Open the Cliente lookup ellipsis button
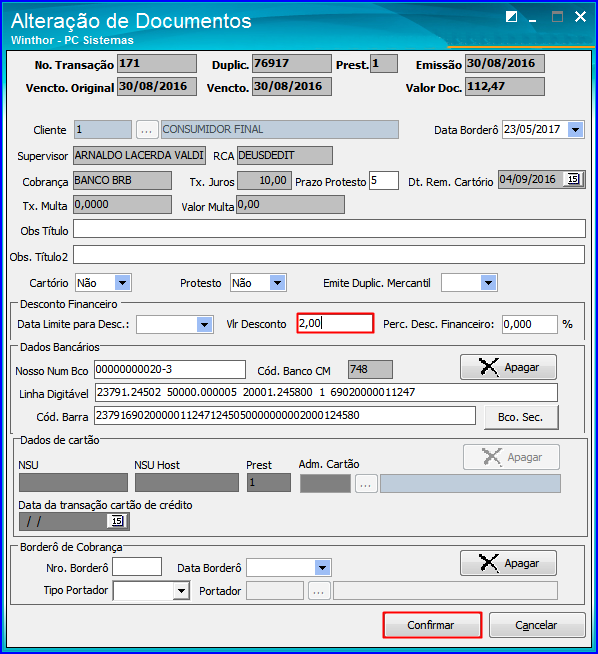The image size is (598, 654). 147,130
